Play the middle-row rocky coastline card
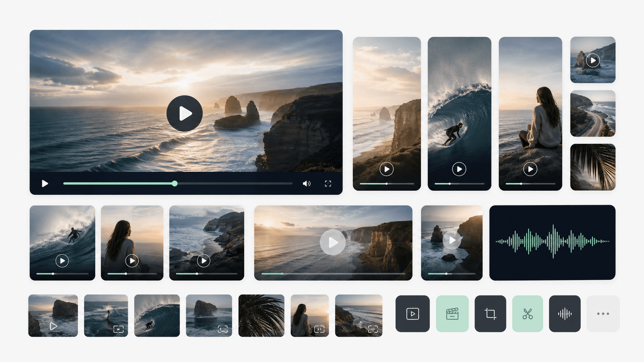Screen dimensions: 644x362 coord(203,261)
